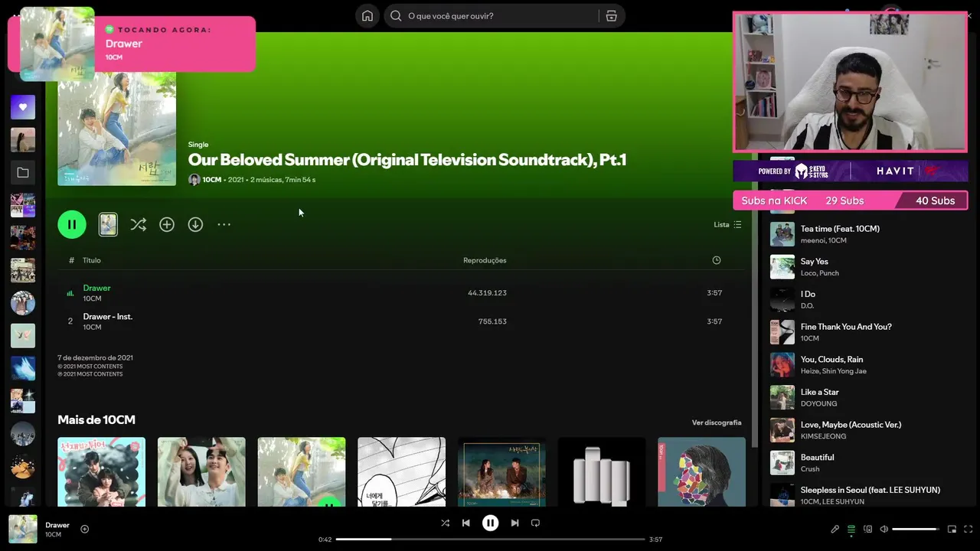Add album to library with plus icon
The width and height of the screenshot is (980, 551).
click(x=167, y=224)
